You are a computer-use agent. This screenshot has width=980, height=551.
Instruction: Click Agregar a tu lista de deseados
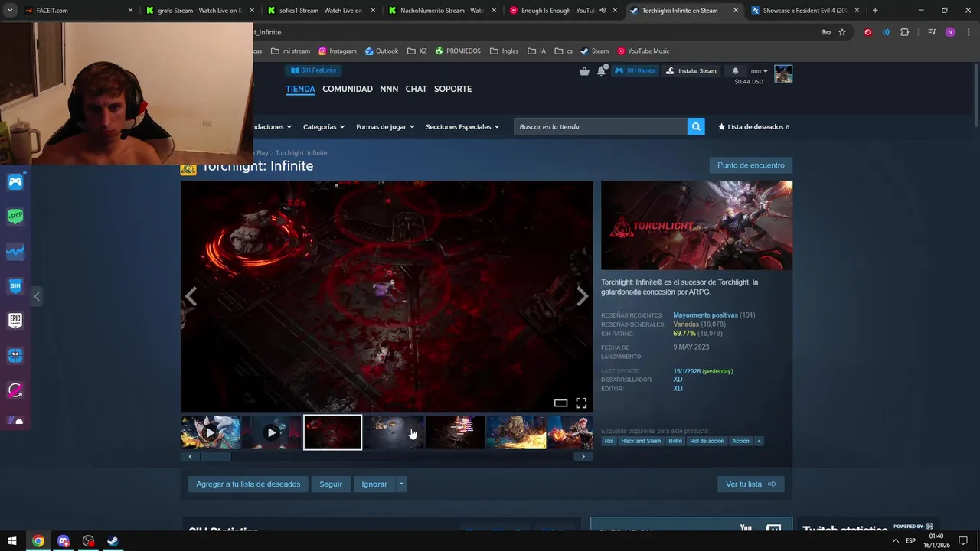click(x=248, y=484)
